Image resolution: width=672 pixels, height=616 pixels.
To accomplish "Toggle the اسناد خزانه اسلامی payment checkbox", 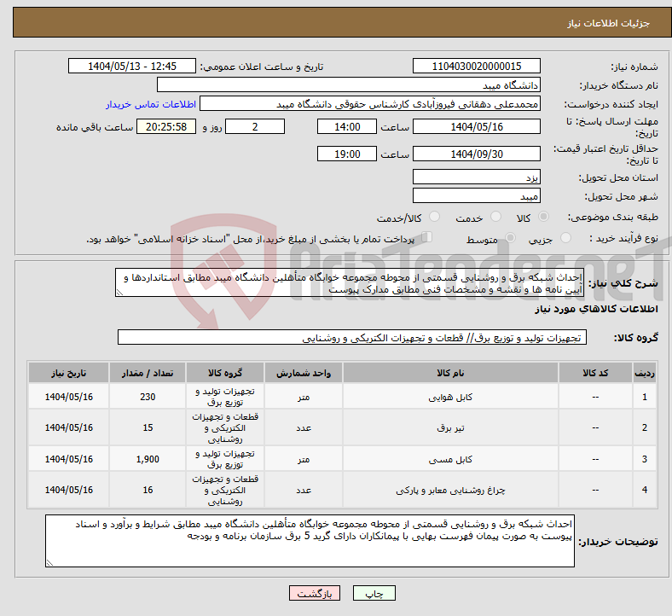I will pos(427,237).
